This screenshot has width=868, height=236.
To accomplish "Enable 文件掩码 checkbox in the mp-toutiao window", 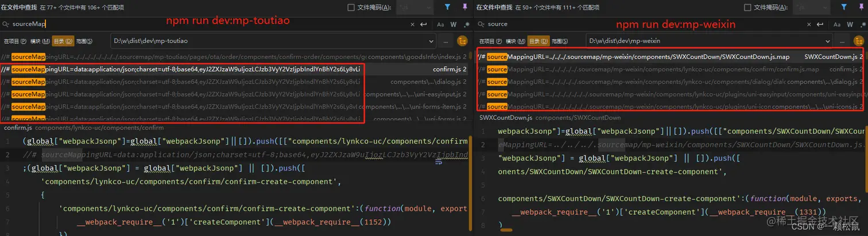I will (351, 7).
